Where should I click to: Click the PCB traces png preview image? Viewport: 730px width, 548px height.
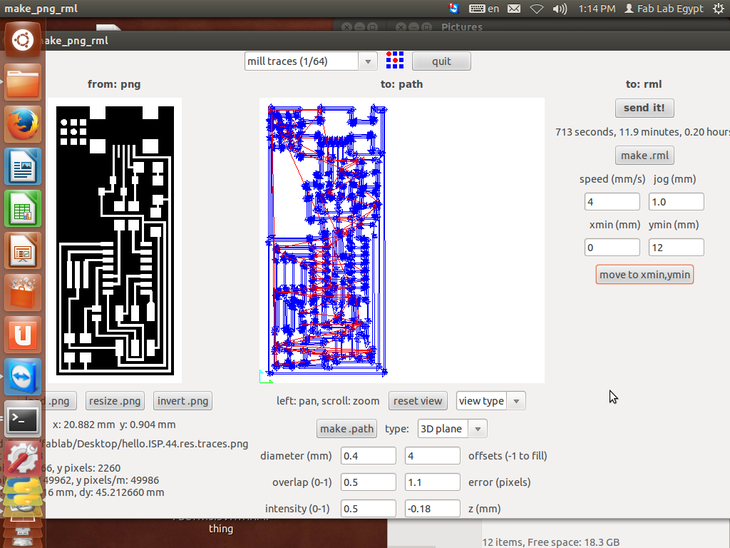pos(115,240)
